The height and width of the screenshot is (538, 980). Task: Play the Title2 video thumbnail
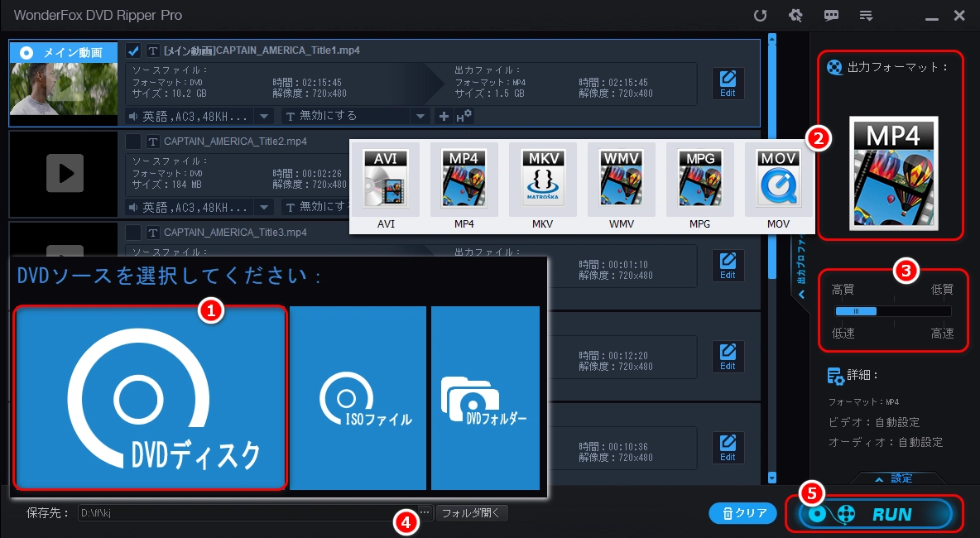(x=65, y=173)
